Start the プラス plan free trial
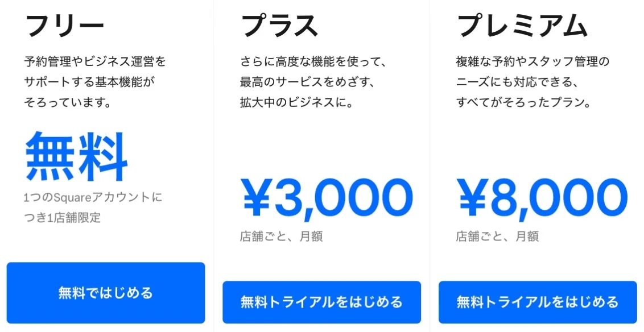 (x=321, y=302)
